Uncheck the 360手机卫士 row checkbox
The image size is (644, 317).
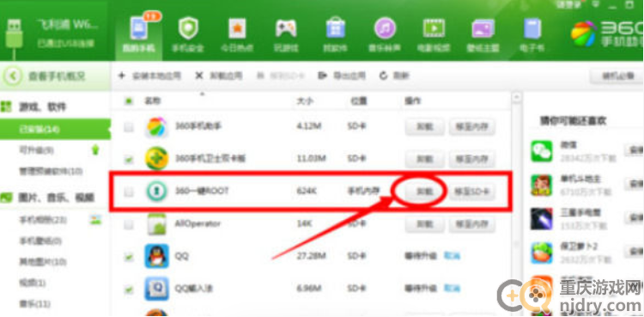(129, 159)
